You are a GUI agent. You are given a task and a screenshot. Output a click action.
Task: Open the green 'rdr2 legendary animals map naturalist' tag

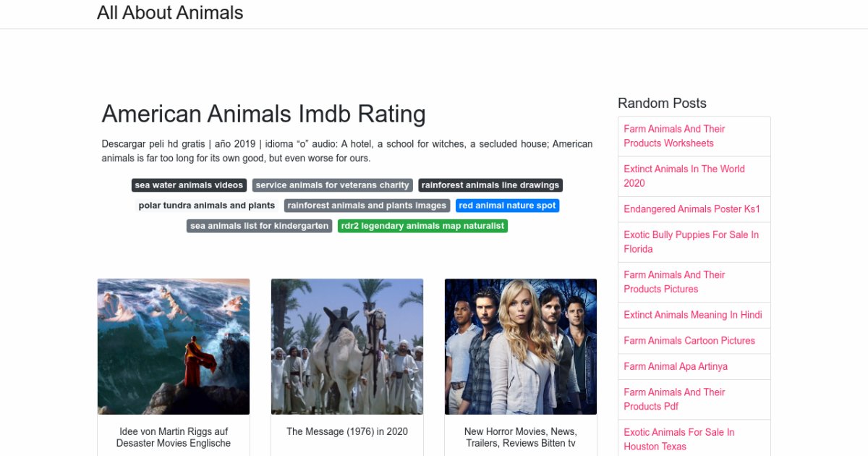pyautogui.click(x=422, y=226)
